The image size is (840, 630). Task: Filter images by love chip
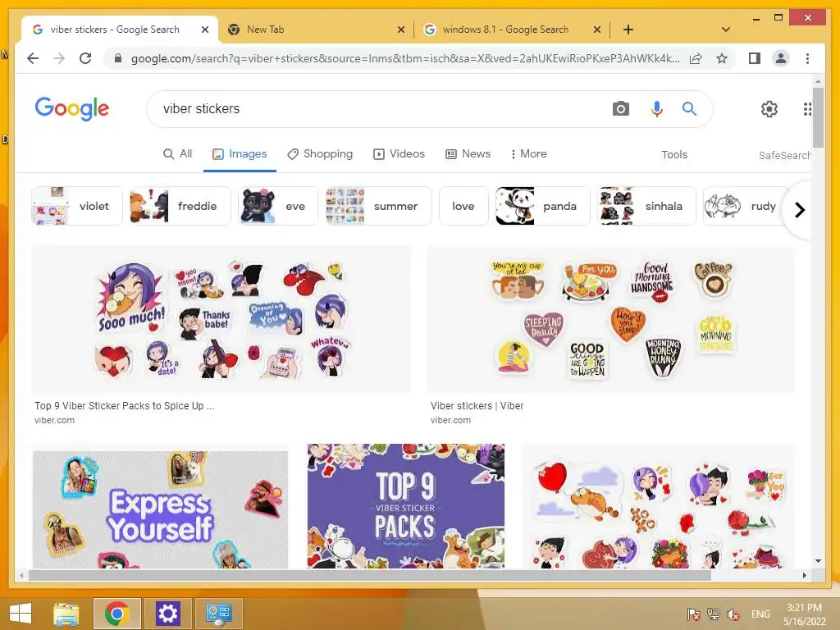click(463, 206)
